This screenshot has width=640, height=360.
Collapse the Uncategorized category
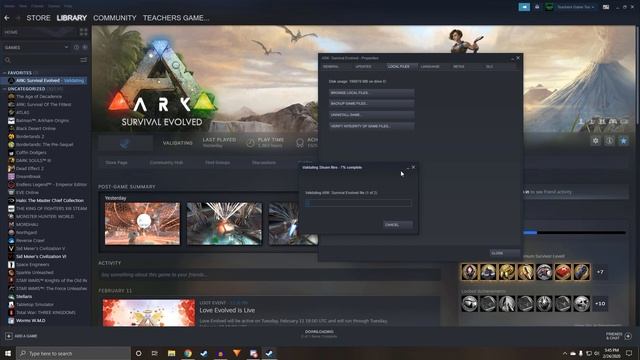[4, 89]
